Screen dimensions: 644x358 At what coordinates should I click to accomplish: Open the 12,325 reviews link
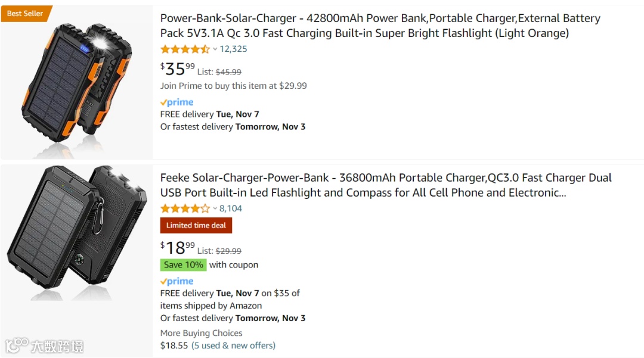coord(233,49)
